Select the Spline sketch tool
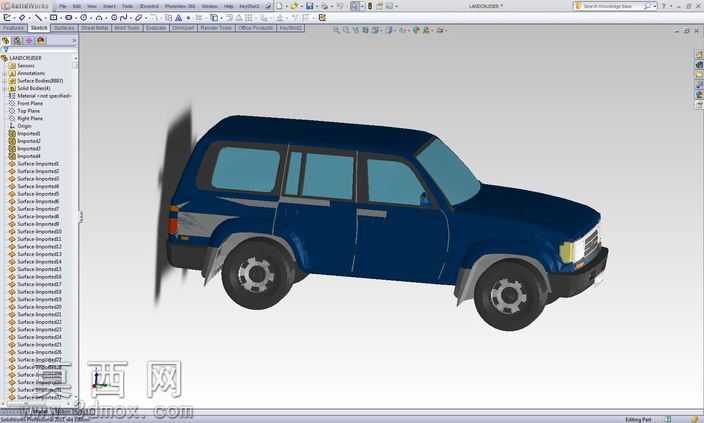The width and height of the screenshot is (704, 423). (123, 18)
